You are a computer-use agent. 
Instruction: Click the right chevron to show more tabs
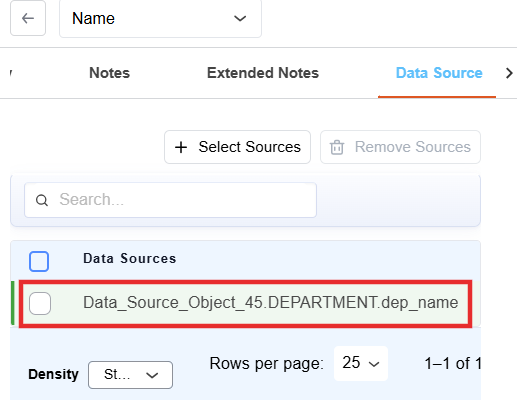tap(509, 73)
